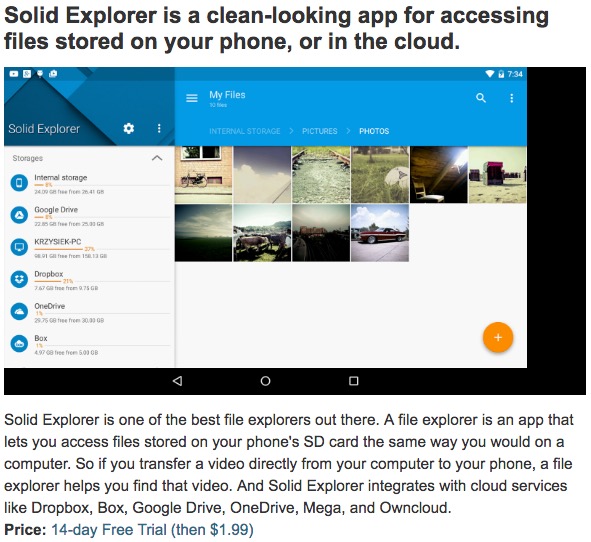Screen dimensions: 591x542
Task: Open the hamburger navigation menu
Action: (x=192, y=98)
